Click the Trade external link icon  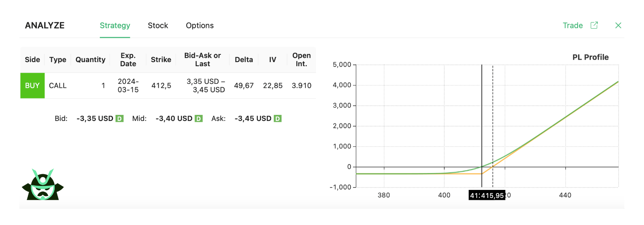(594, 25)
